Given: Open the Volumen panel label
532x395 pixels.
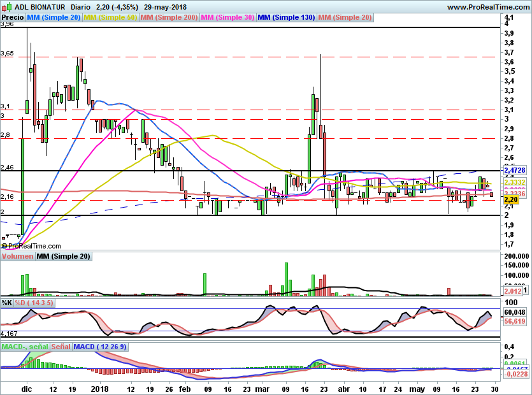Looking at the screenshot, I should [18, 256].
